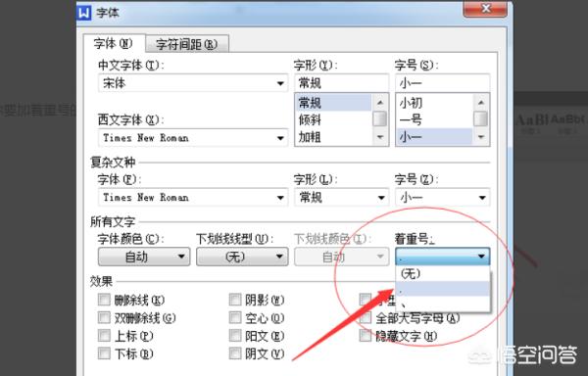Click the 着重号 dropdown arrow
The image size is (588, 376).
point(481,257)
